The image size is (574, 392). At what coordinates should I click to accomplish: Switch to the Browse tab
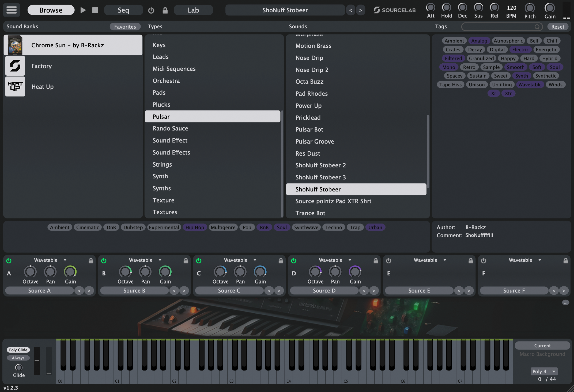pos(51,10)
